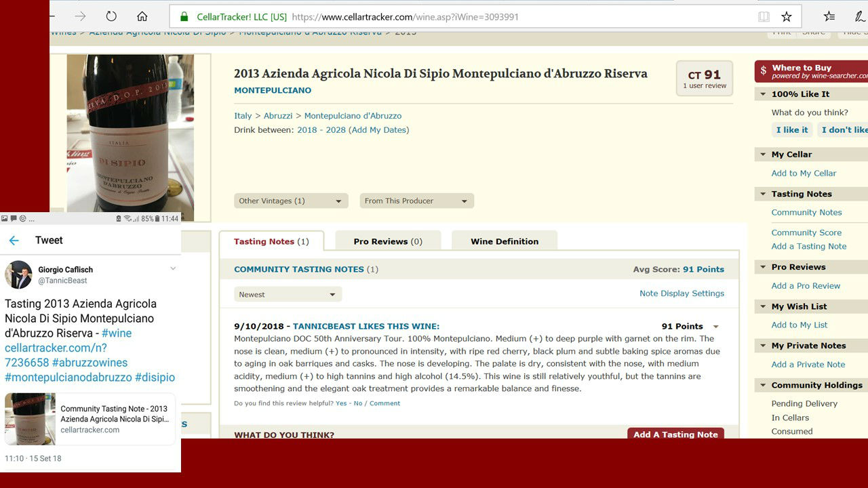Open reading view book icon
Viewport: 868px width, 488px height.
point(764,16)
